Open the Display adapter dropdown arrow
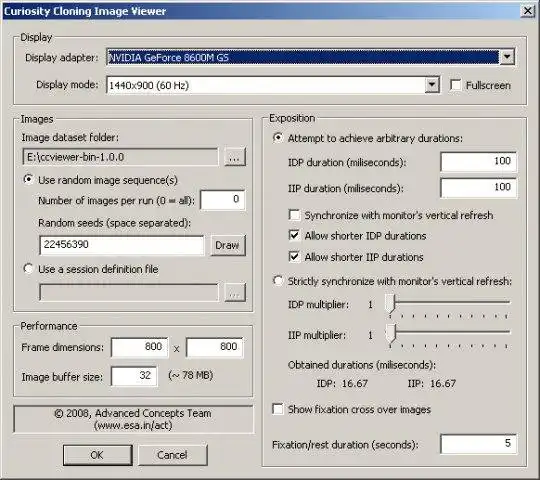 pos(507,57)
